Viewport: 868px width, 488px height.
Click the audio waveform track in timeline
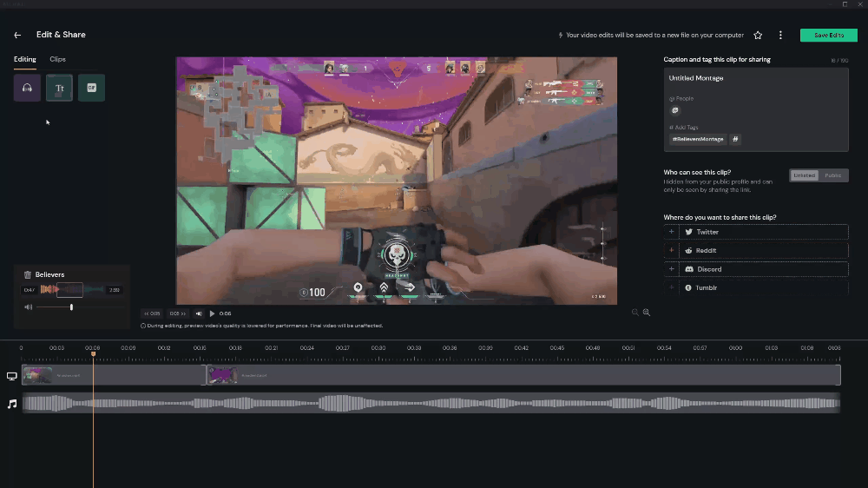coord(431,403)
